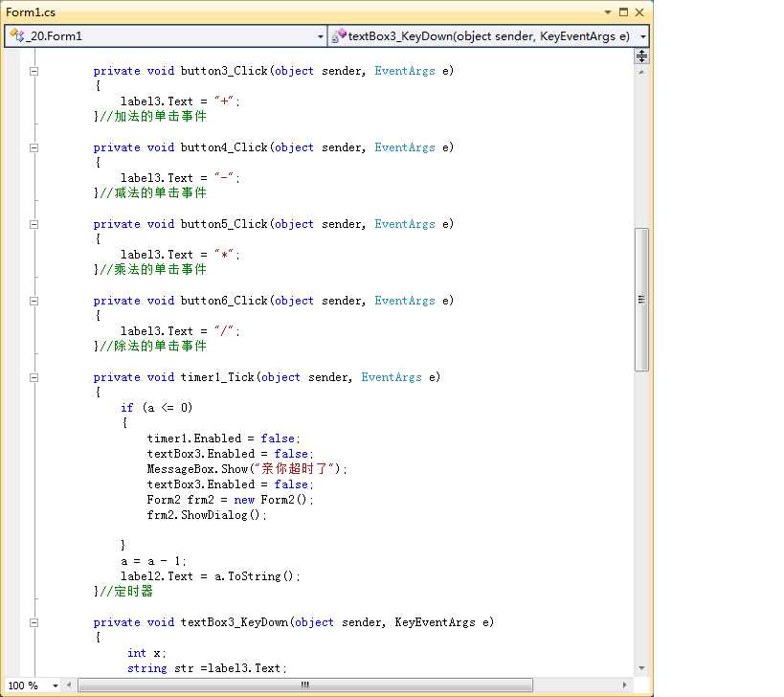Open the _20.Form1 class dropdown
The height and width of the screenshot is (697, 784).
click(320, 36)
